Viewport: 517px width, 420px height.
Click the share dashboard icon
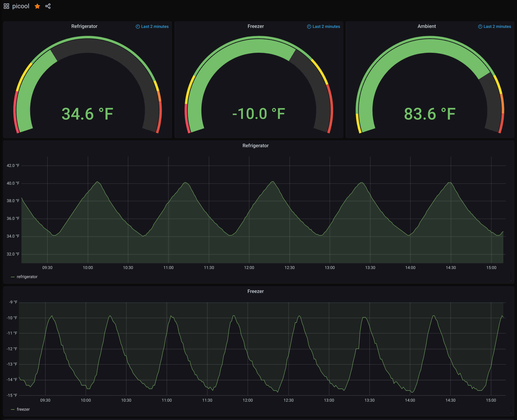(x=48, y=6)
